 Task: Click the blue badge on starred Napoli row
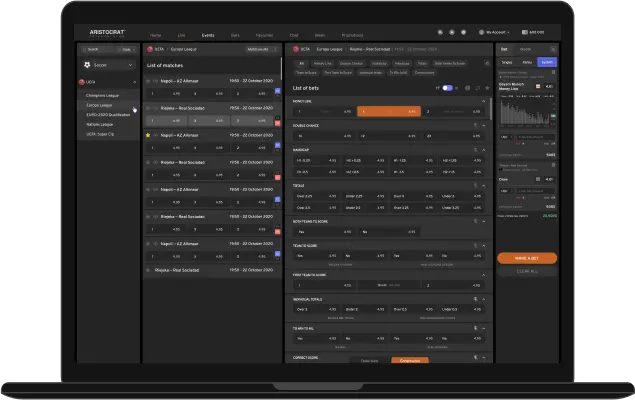click(277, 145)
